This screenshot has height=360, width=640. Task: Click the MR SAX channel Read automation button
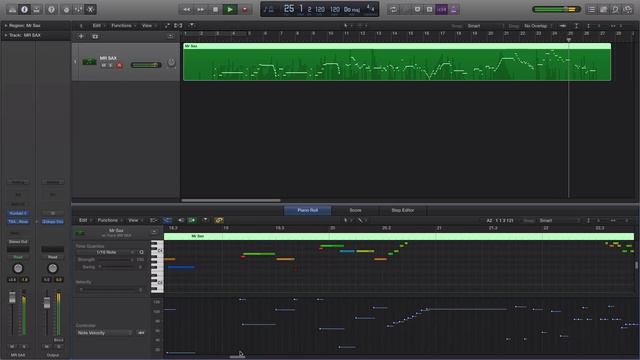pos(18,257)
